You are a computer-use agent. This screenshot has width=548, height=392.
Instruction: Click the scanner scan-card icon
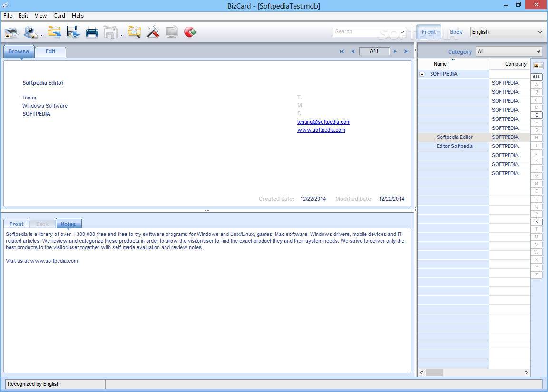click(11, 32)
